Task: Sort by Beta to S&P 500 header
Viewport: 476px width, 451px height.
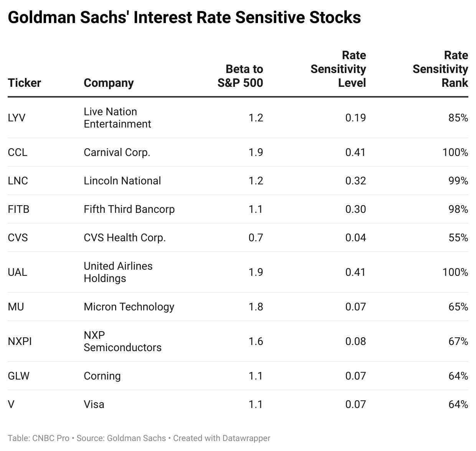Action: pyautogui.click(x=240, y=76)
